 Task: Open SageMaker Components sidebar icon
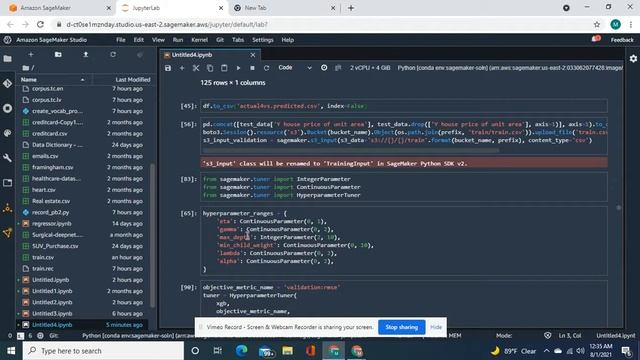tap(7, 233)
